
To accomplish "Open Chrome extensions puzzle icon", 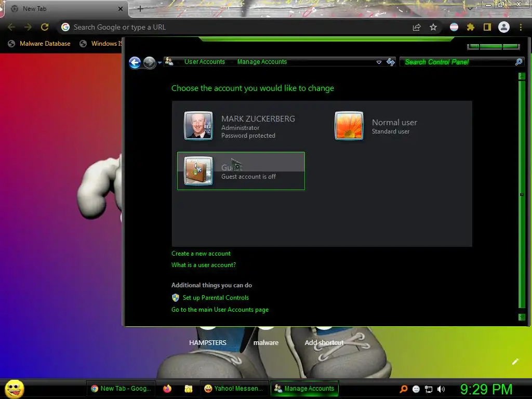I will tap(470, 27).
